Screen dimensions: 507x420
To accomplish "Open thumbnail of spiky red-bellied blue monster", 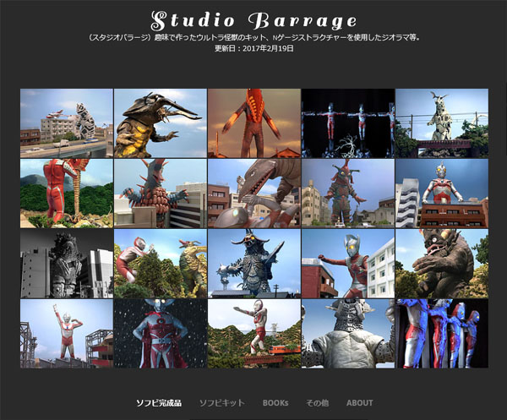I will [x=161, y=194].
